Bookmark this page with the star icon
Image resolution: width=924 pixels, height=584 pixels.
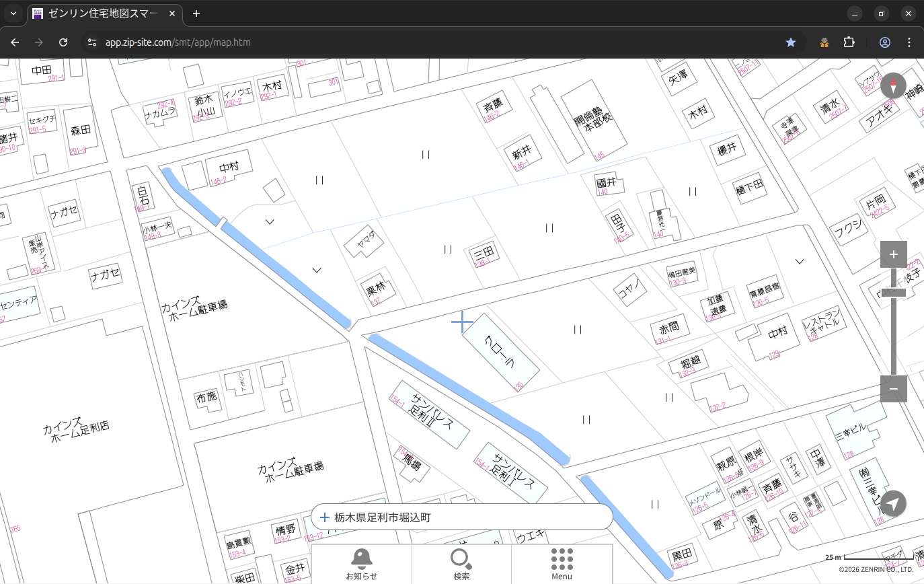click(x=791, y=42)
